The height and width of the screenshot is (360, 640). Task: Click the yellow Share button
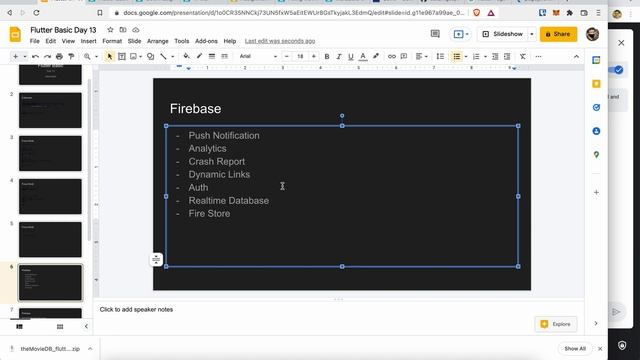(558, 34)
